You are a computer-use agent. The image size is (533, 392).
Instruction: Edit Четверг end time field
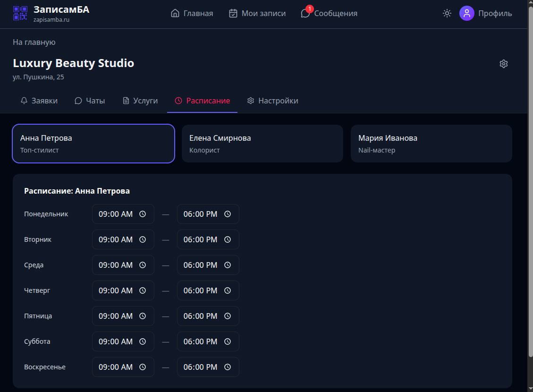[208, 290]
